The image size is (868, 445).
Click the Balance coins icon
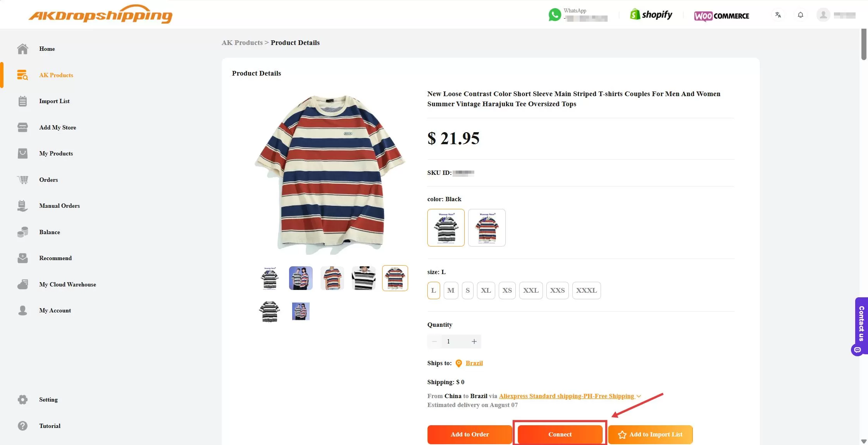22,232
